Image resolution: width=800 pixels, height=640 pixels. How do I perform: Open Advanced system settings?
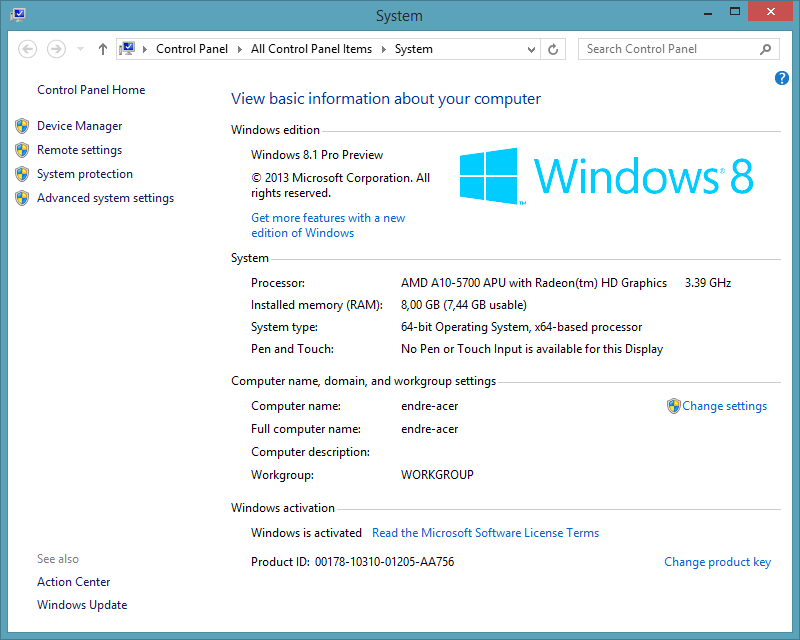[x=106, y=198]
